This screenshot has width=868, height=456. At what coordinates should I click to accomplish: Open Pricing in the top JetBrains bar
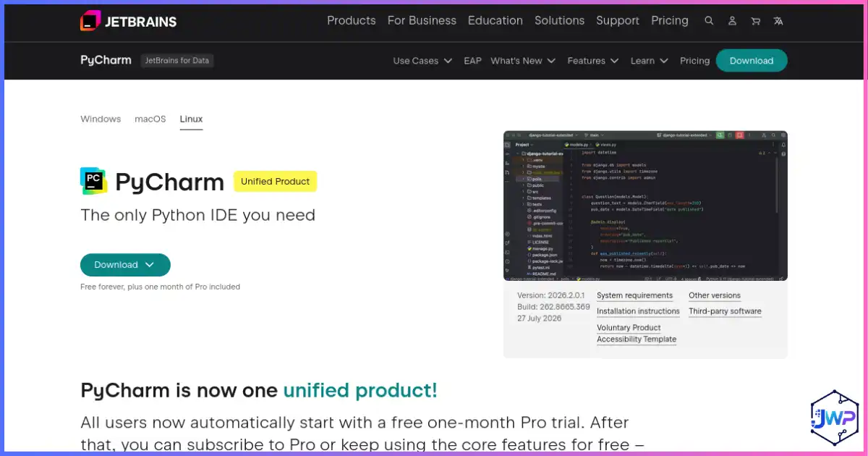670,20
